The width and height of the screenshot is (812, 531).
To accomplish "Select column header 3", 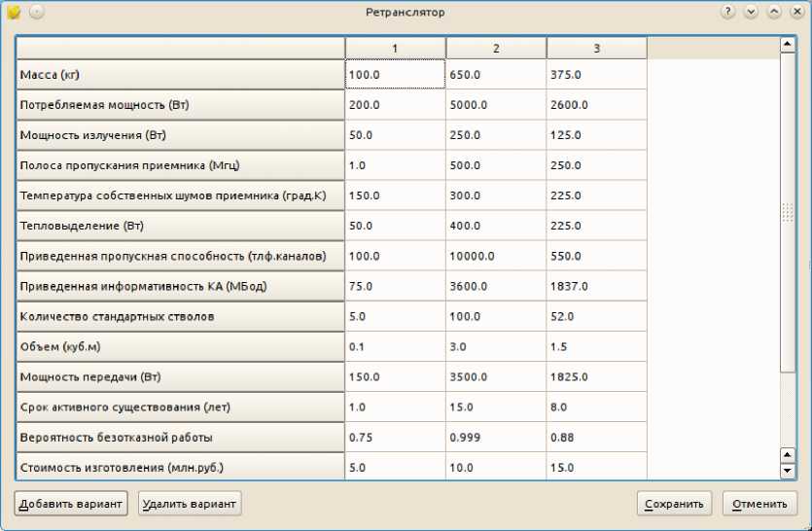I will (x=596, y=49).
